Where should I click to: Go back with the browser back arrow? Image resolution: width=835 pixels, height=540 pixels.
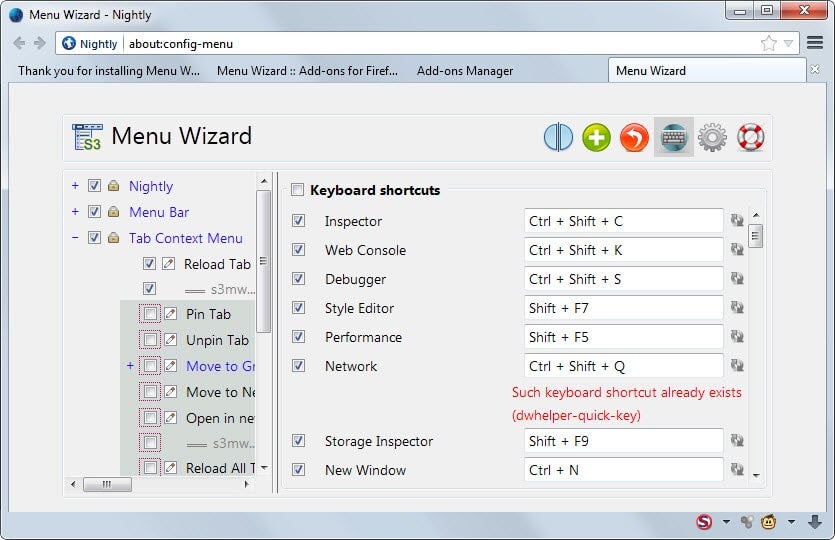click(x=19, y=43)
